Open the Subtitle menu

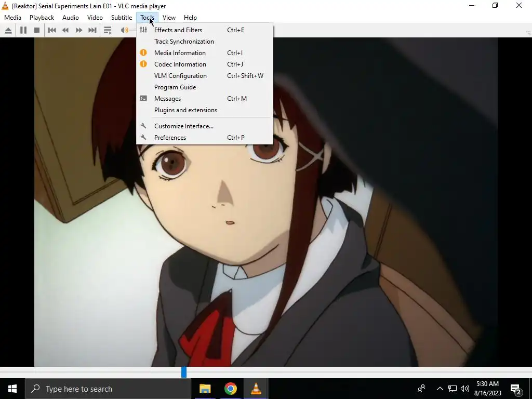coord(122,18)
